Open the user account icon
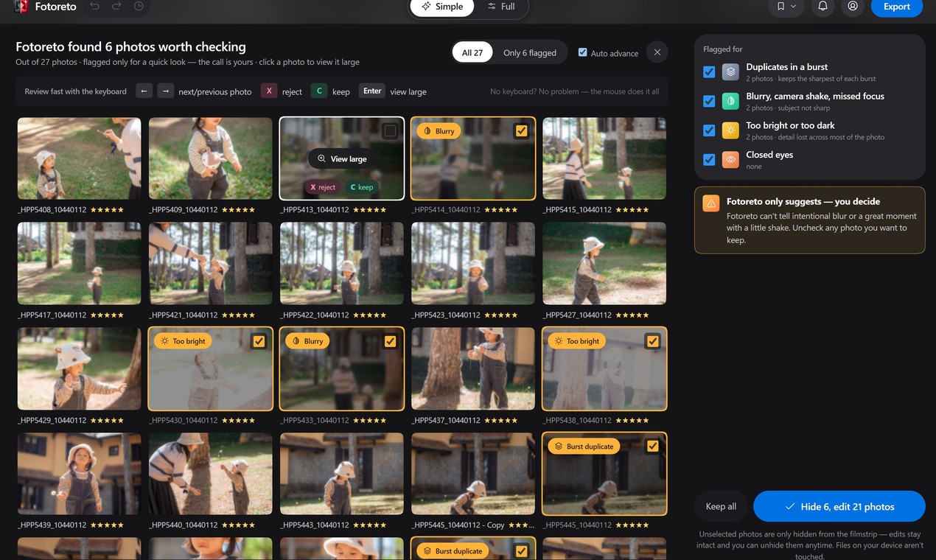The image size is (936, 560). pyautogui.click(x=853, y=7)
